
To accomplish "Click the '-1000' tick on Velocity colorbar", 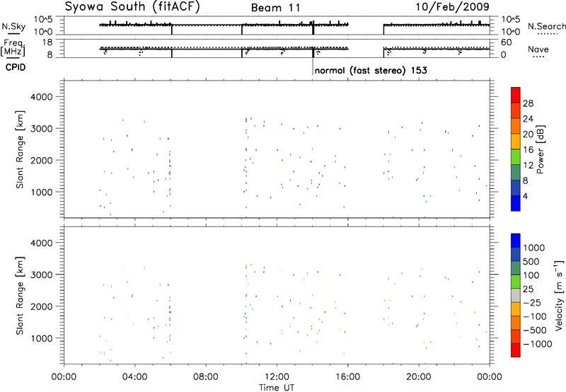I will click(x=538, y=344).
